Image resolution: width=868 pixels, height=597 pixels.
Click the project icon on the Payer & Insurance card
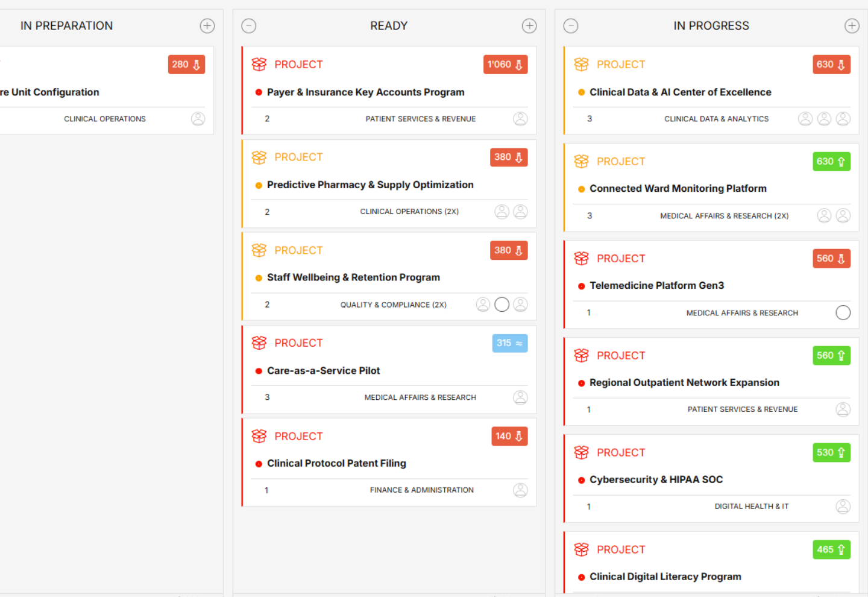click(259, 65)
